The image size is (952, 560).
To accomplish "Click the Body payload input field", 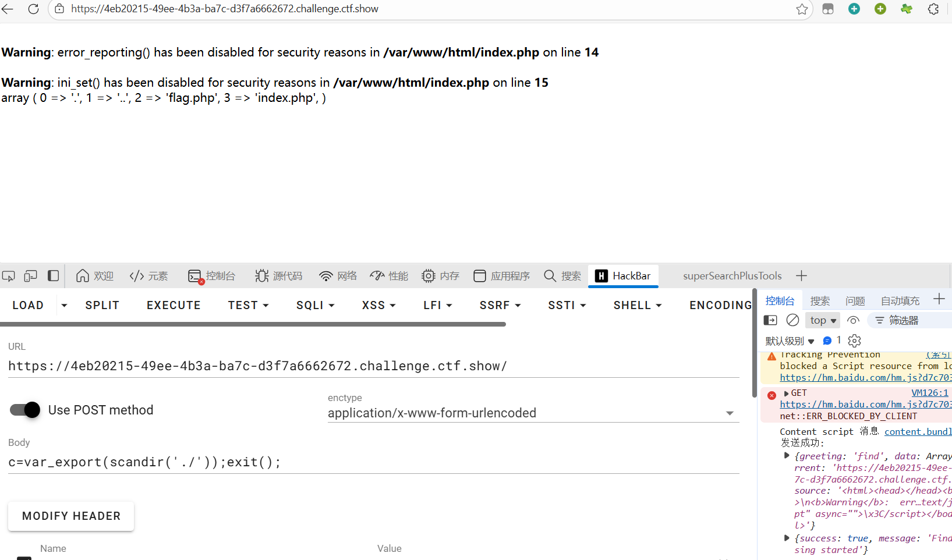I will point(374,462).
